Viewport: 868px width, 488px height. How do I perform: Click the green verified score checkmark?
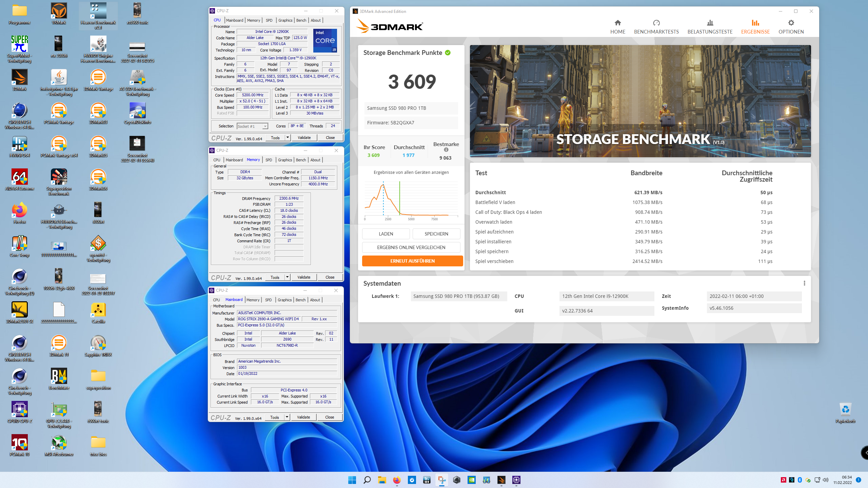(x=448, y=53)
